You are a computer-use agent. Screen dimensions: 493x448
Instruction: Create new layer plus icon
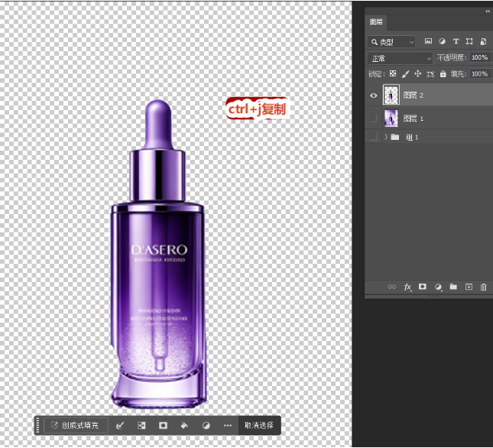[469, 287]
